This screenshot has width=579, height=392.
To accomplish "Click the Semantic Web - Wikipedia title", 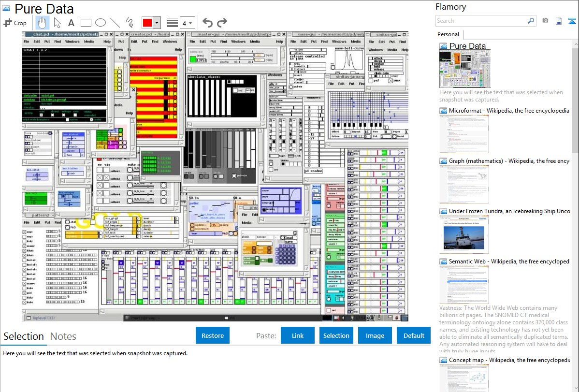I will pos(509,261).
